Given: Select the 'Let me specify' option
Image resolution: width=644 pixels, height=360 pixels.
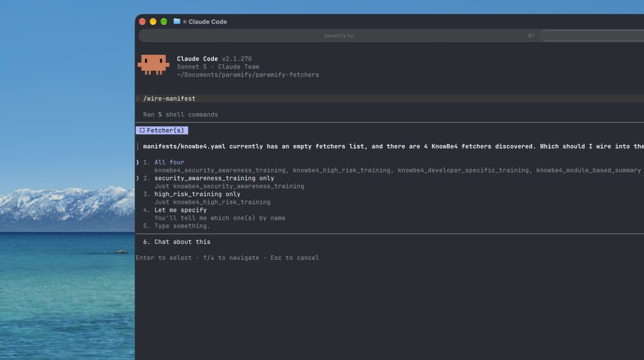Looking at the screenshot, I should 180,210.
